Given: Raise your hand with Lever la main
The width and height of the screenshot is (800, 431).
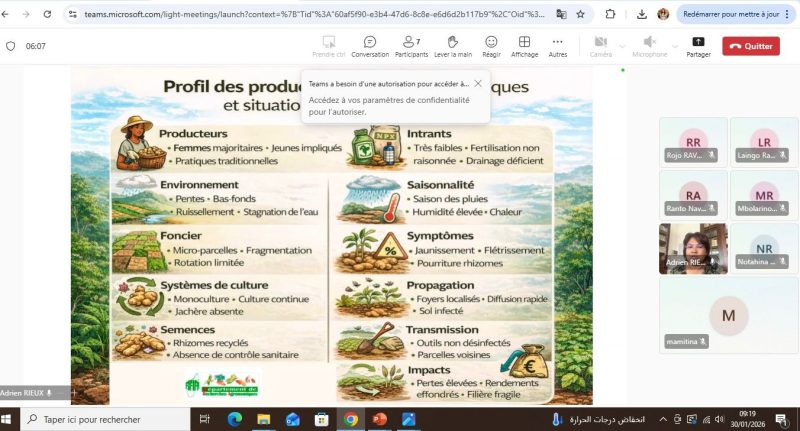Looking at the screenshot, I should 452,46.
